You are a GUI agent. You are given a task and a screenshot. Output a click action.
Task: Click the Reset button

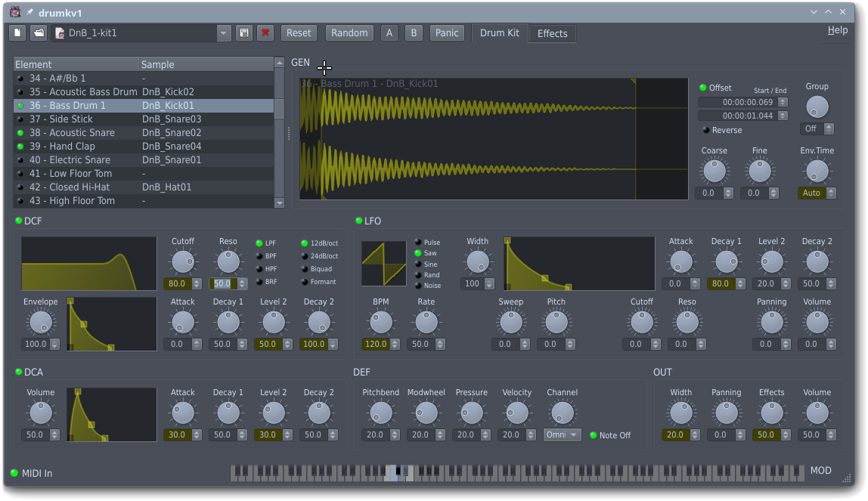click(299, 32)
